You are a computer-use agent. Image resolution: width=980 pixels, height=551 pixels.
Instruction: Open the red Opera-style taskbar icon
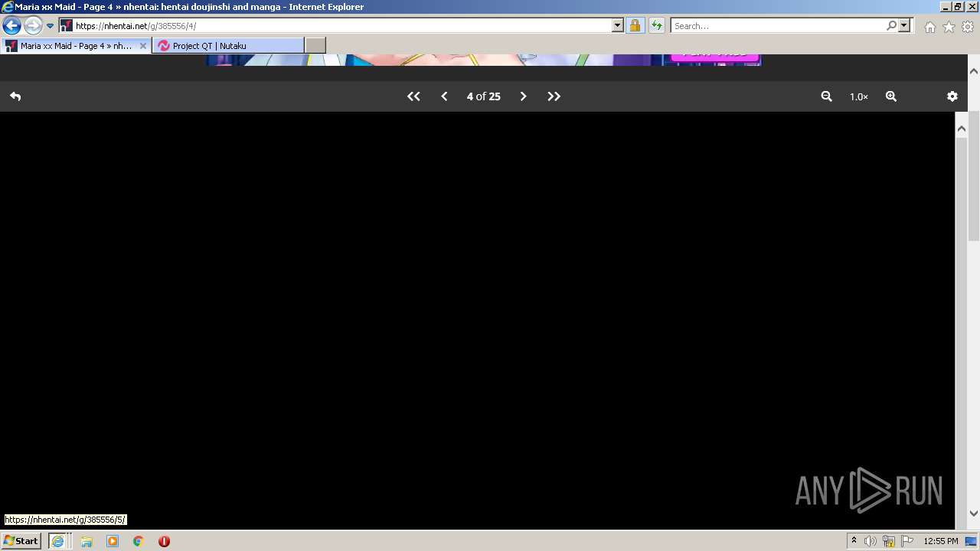164,541
